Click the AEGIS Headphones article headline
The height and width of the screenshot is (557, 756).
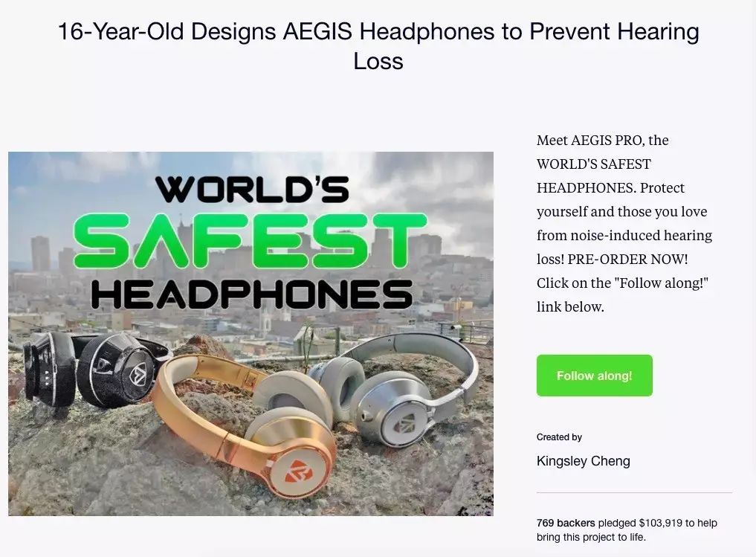378,46
